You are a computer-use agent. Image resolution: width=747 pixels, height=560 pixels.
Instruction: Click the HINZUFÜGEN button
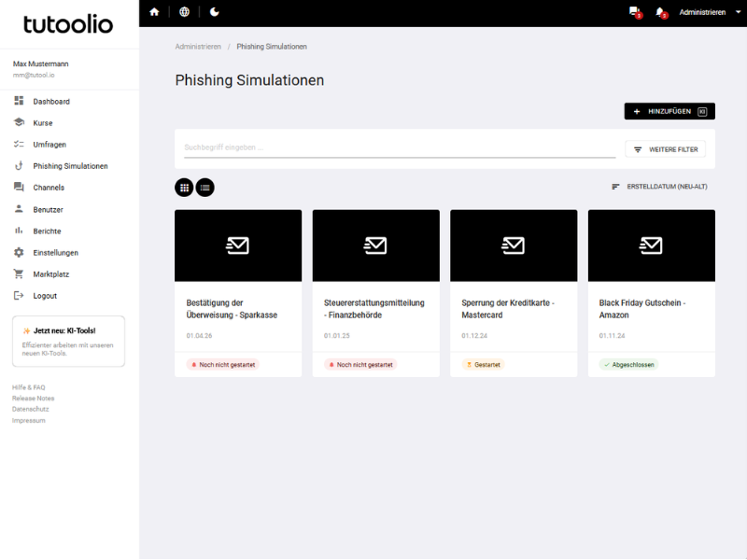pos(669,111)
